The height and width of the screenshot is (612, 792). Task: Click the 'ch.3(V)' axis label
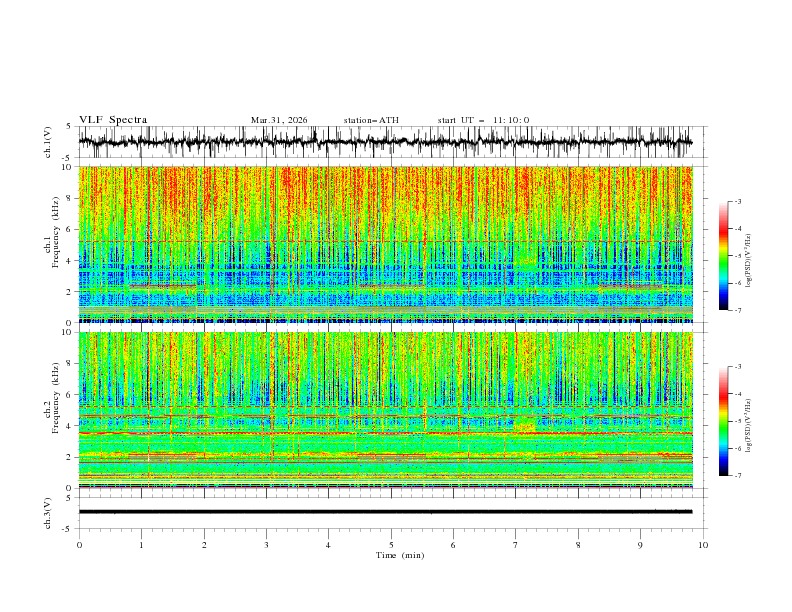pos(48,513)
